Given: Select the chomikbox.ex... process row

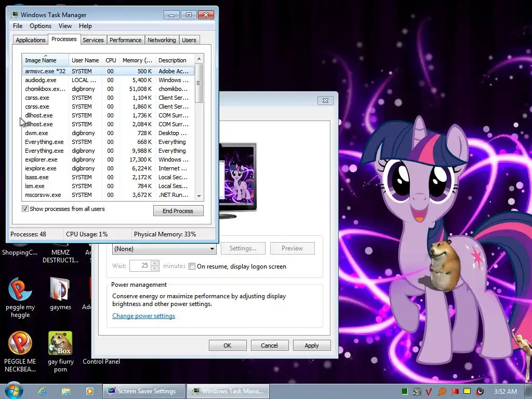Looking at the screenshot, I should 109,89.
